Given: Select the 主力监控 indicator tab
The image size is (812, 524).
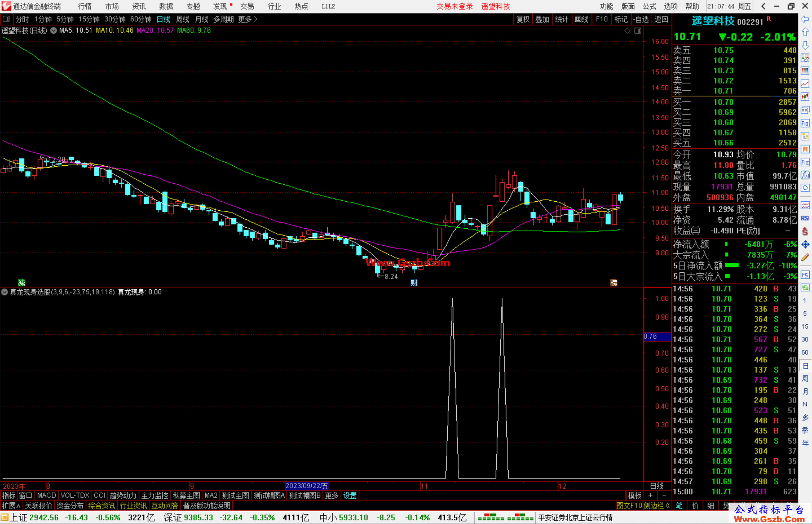Looking at the screenshot, I should point(155,495).
